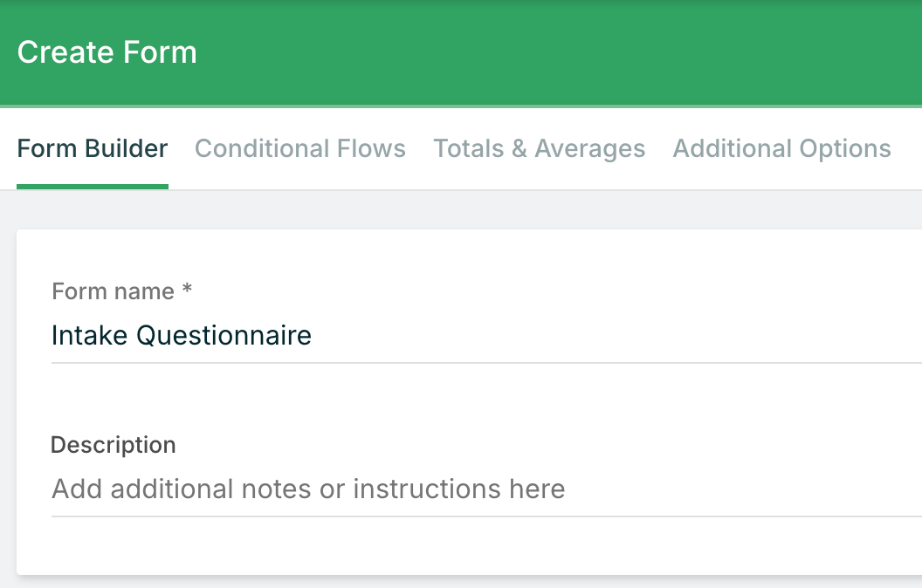Click the word 'Averages' in the tab bar
The width and height of the screenshot is (922, 588).
[x=589, y=148]
